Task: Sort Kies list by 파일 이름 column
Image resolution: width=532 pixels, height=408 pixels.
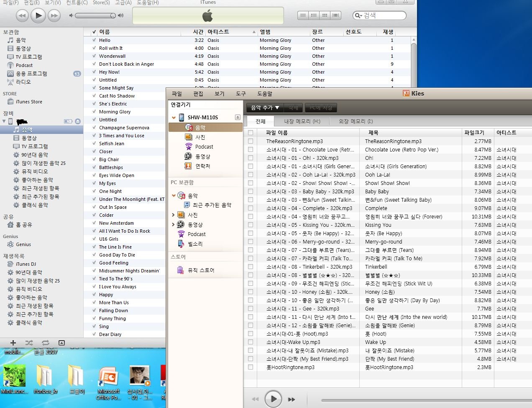Action: 308,133
